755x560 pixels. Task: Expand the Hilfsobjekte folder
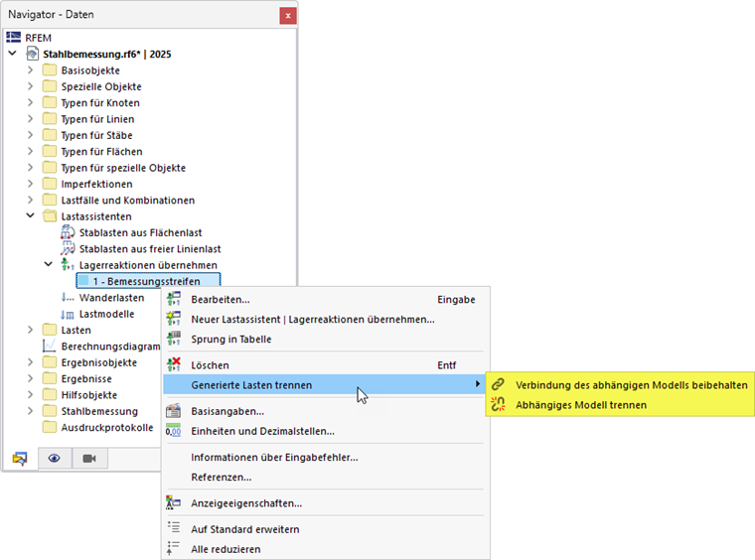(x=31, y=395)
